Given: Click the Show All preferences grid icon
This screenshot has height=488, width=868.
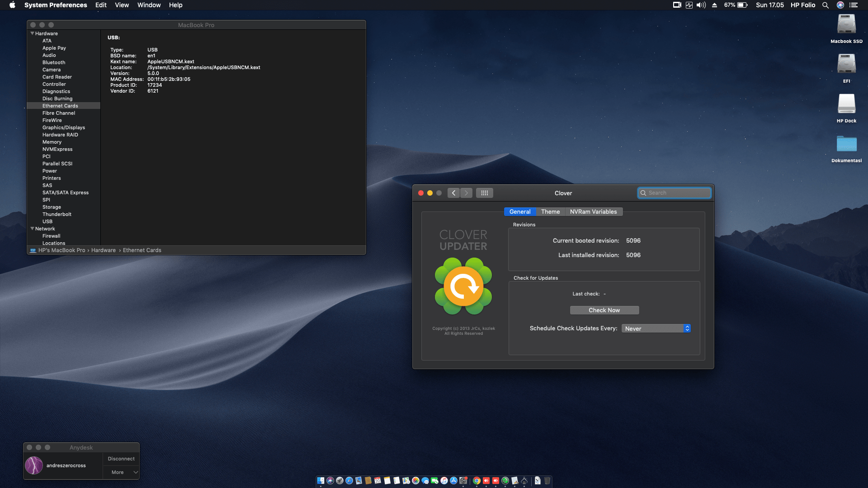Looking at the screenshot, I should pyautogui.click(x=484, y=193).
